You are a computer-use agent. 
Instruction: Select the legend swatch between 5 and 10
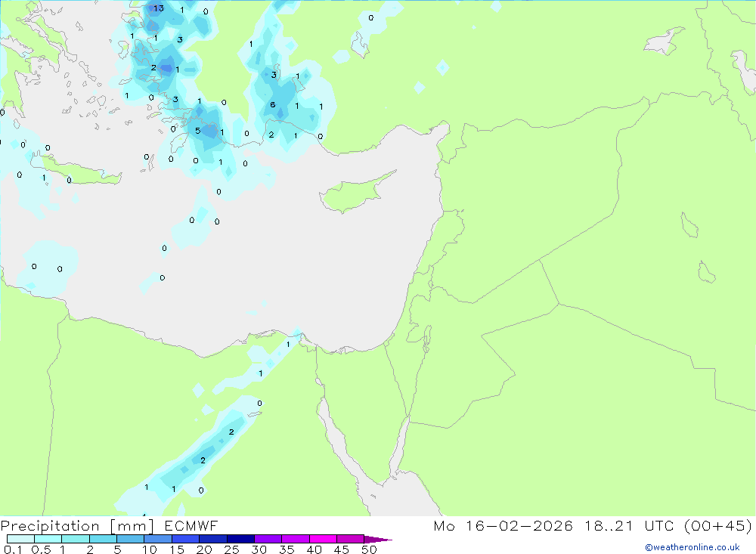(x=130, y=539)
